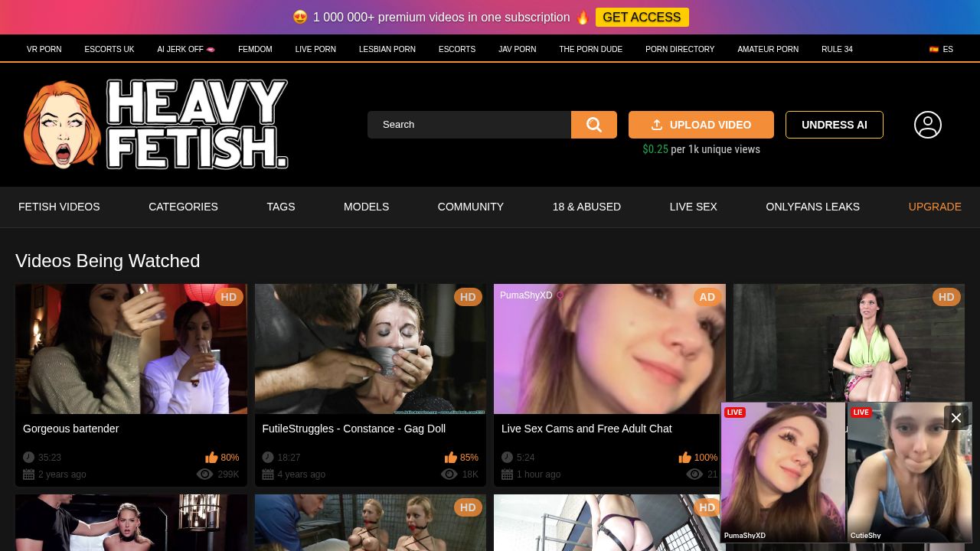Close the live cams popup
Viewport: 980px width, 551px height.
955,418
